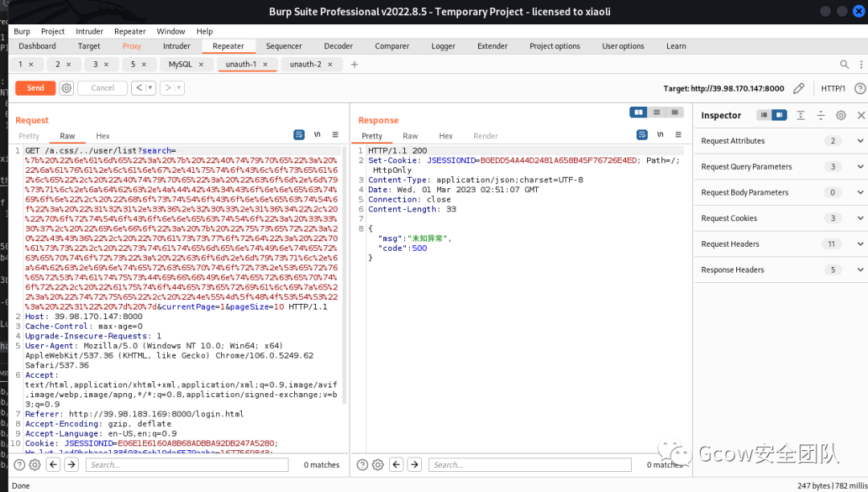This screenshot has height=492, width=868.
Task: Focus the request search field
Action: pos(187,465)
